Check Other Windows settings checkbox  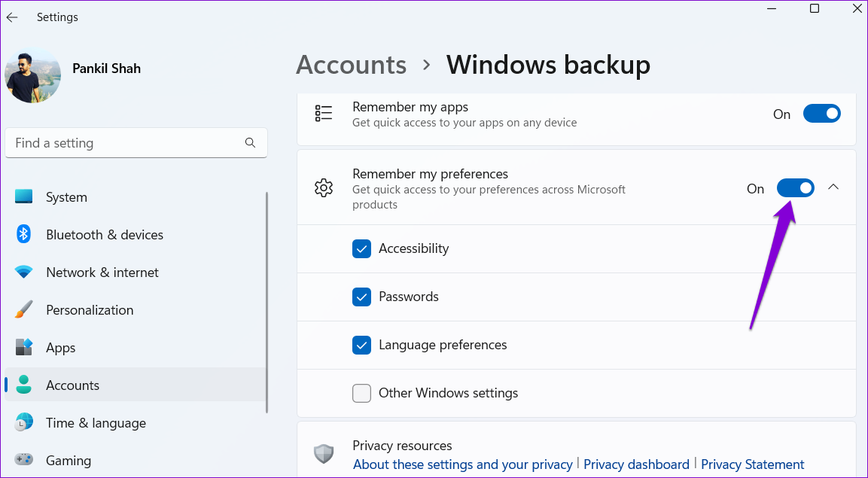pos(362,394)
